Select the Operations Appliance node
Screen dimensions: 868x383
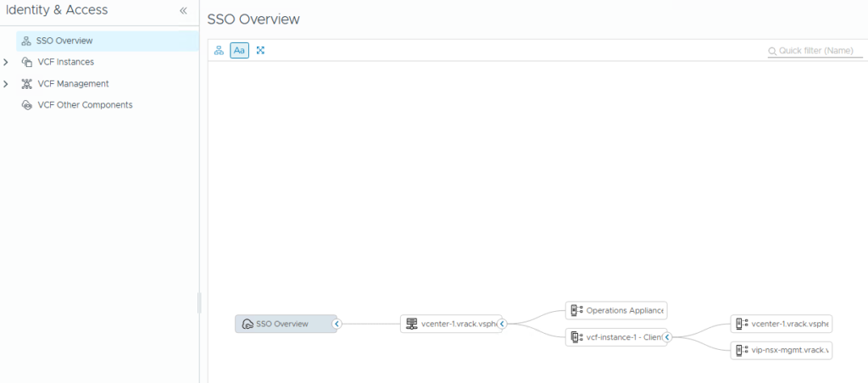point(617,311)
